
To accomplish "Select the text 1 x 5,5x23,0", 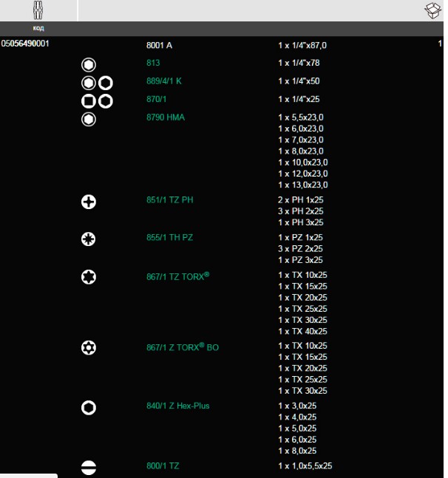I will (x=301, y=117).
